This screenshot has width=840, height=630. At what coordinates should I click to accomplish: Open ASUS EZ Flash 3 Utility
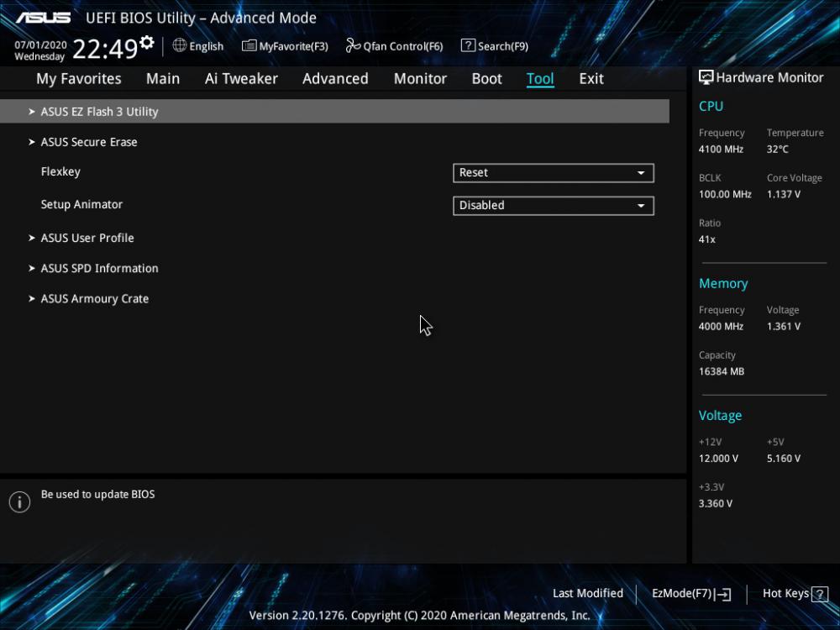pyautogui.click(x=335, y=112)
